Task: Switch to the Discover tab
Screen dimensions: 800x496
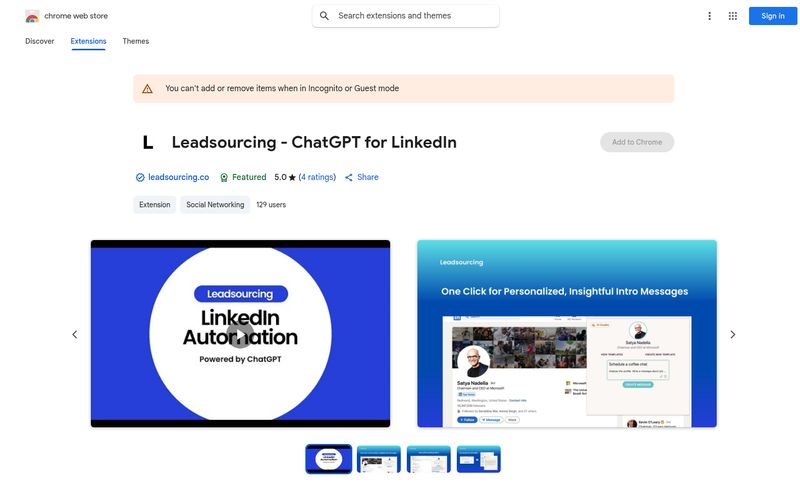Action: click(40, 41)
